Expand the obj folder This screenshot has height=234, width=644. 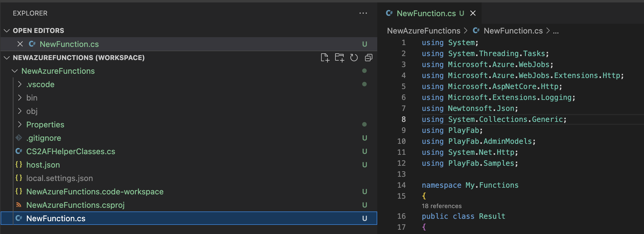coord(20,111)
